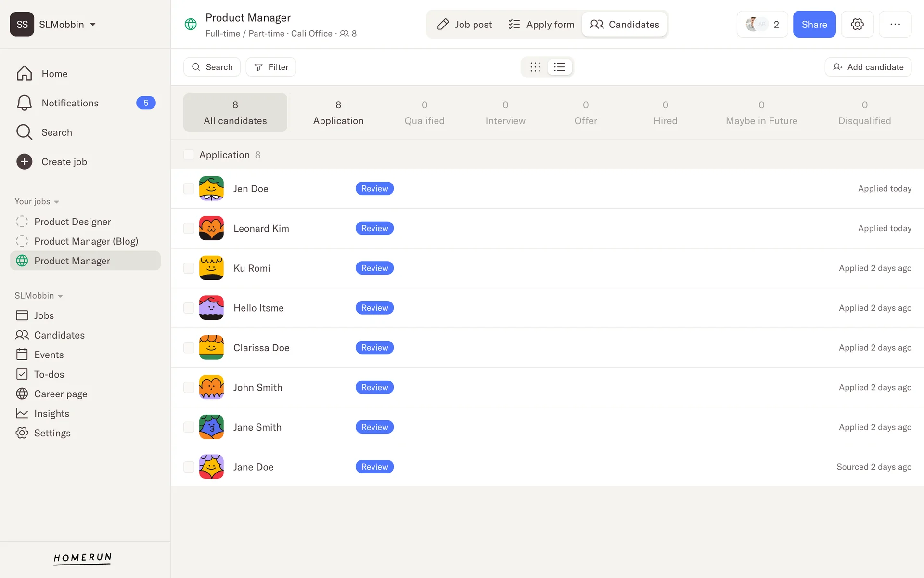Switch to the Apply form tab
The height and width of the screenshot is (578, 924).
[541, 24]
